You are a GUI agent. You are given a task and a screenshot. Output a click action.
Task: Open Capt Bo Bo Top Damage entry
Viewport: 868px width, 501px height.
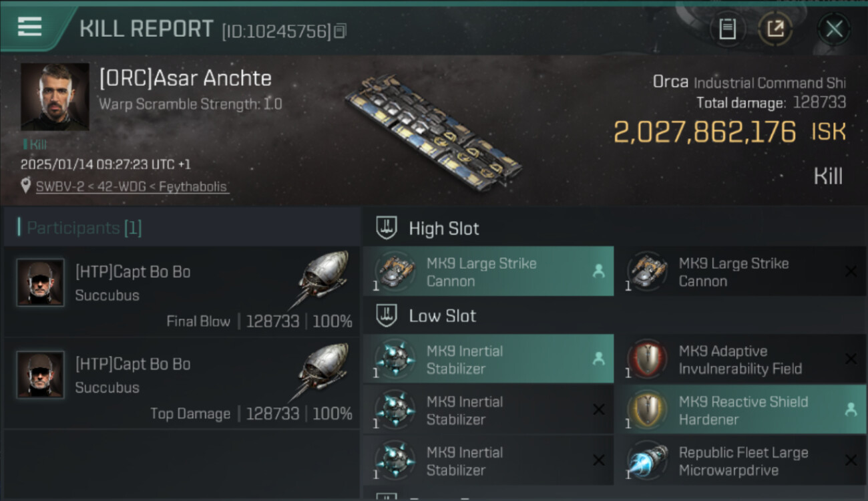click(182, 384)
